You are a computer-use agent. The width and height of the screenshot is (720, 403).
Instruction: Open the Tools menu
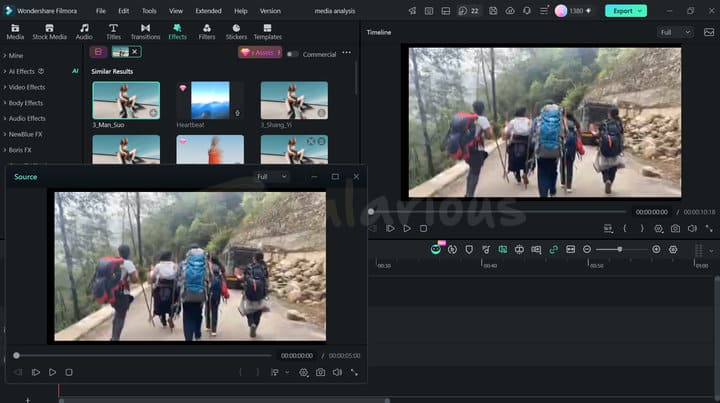[149, 11]
